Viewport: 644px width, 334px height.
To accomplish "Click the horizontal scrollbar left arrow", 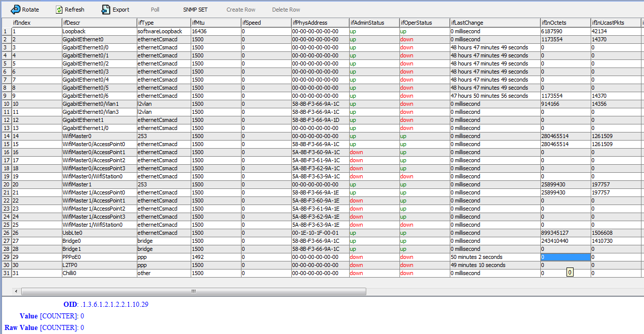I will [15, 291].
